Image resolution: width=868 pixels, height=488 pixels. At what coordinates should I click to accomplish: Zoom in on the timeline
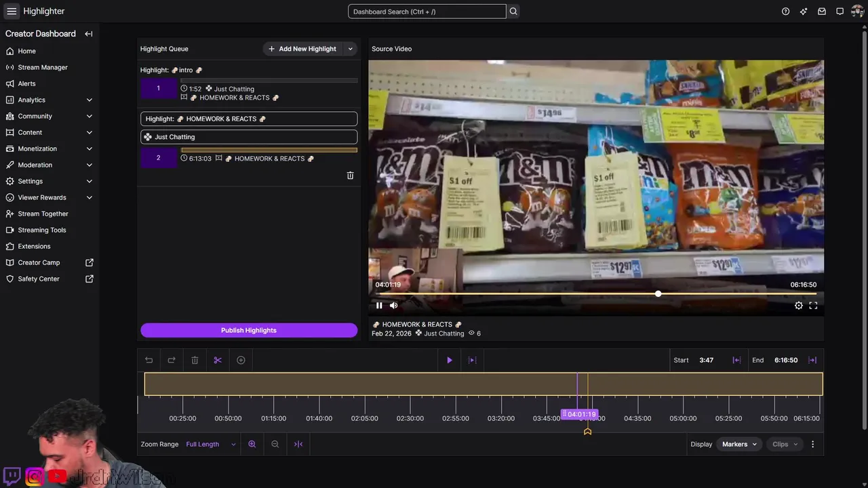coord(252,445)
